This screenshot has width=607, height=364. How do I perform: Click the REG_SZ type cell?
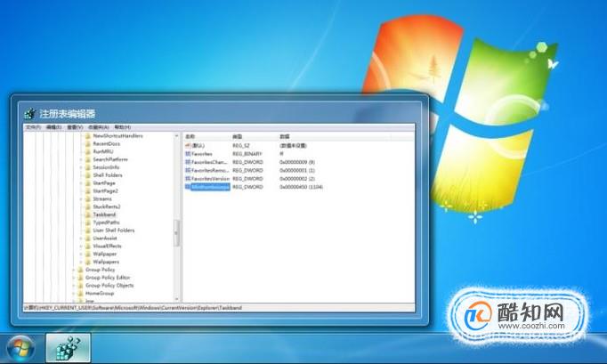(241, 146)
